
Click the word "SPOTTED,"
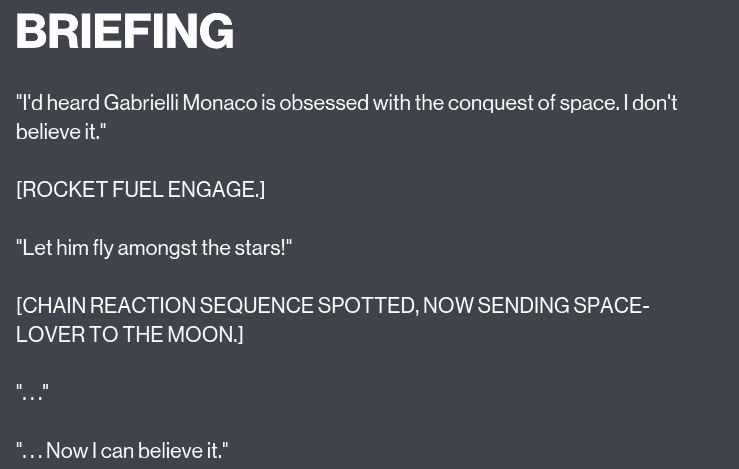click(368, 306)
